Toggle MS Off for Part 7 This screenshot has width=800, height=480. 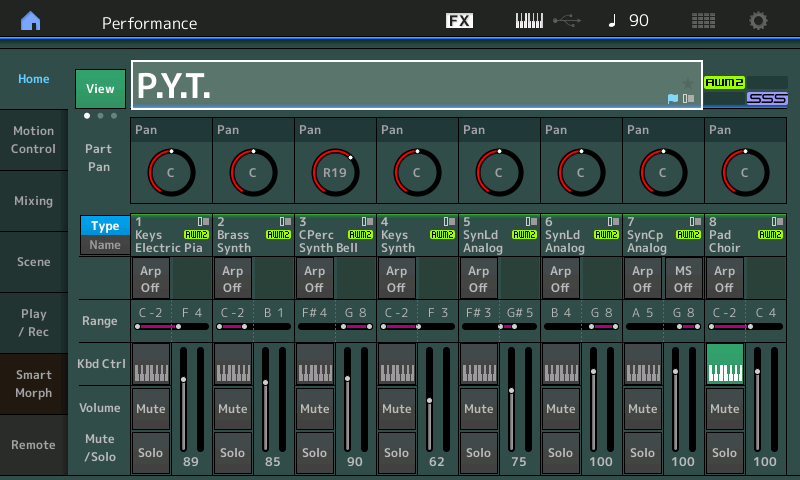(683, 278)
